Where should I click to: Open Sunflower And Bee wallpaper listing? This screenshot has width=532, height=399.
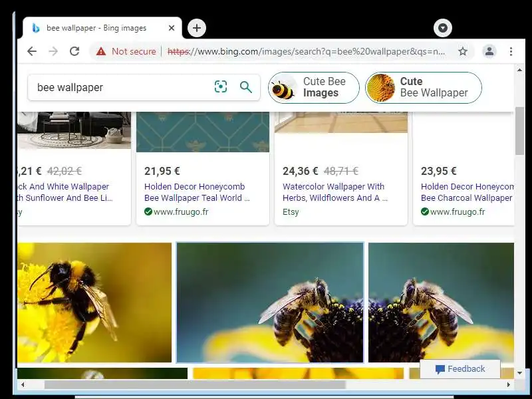point(65,192)
